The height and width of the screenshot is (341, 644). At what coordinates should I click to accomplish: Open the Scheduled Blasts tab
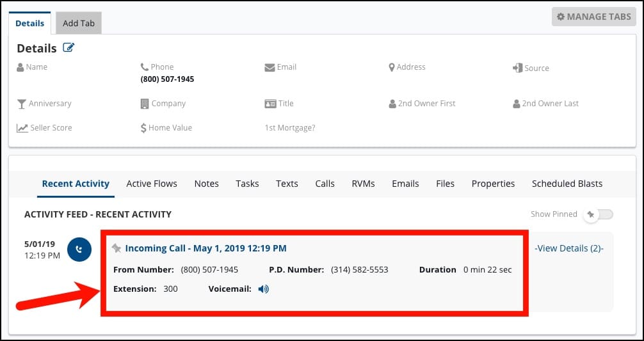pyautogui.click(x=567, y=184)
